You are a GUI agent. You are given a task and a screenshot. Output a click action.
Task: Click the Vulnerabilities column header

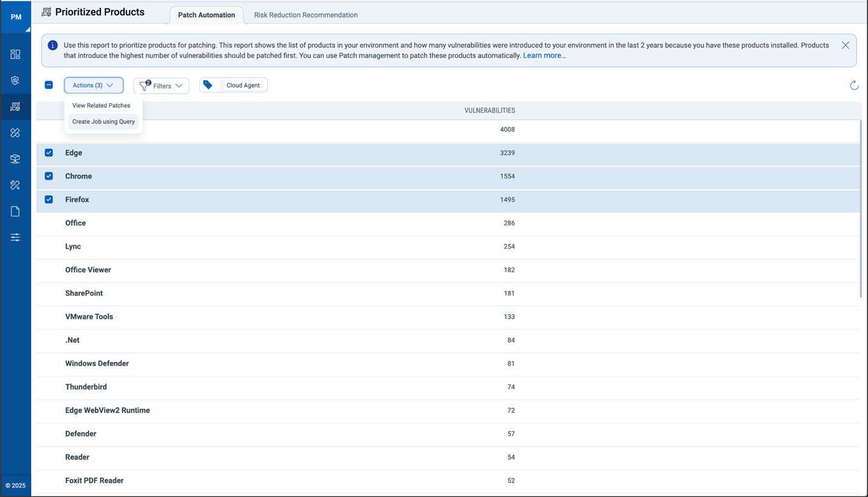490,111
